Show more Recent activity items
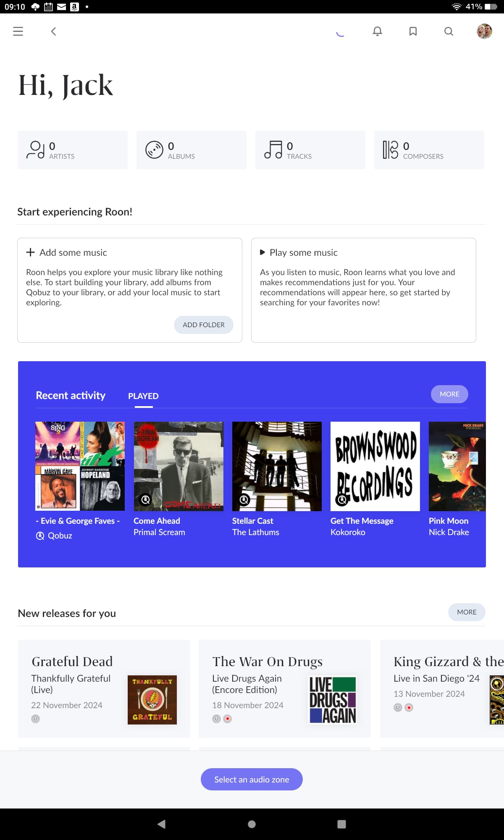This screenshot has height=840, width=504. 449,394
